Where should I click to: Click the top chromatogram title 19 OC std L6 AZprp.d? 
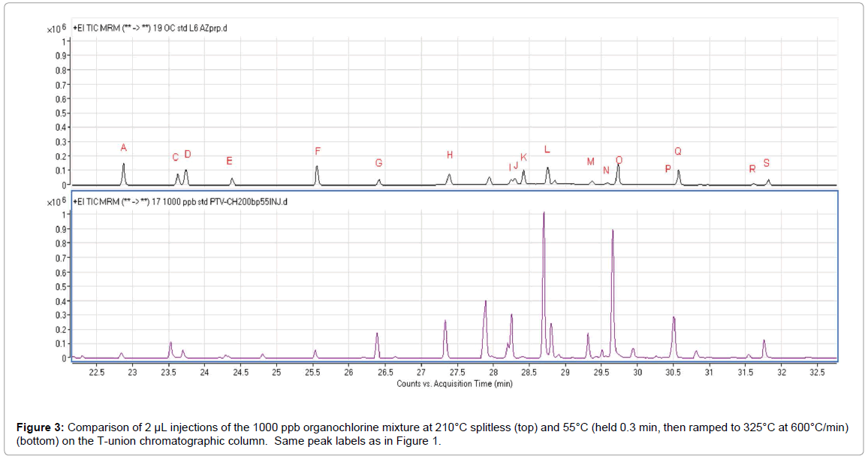(x=150, y=28)
